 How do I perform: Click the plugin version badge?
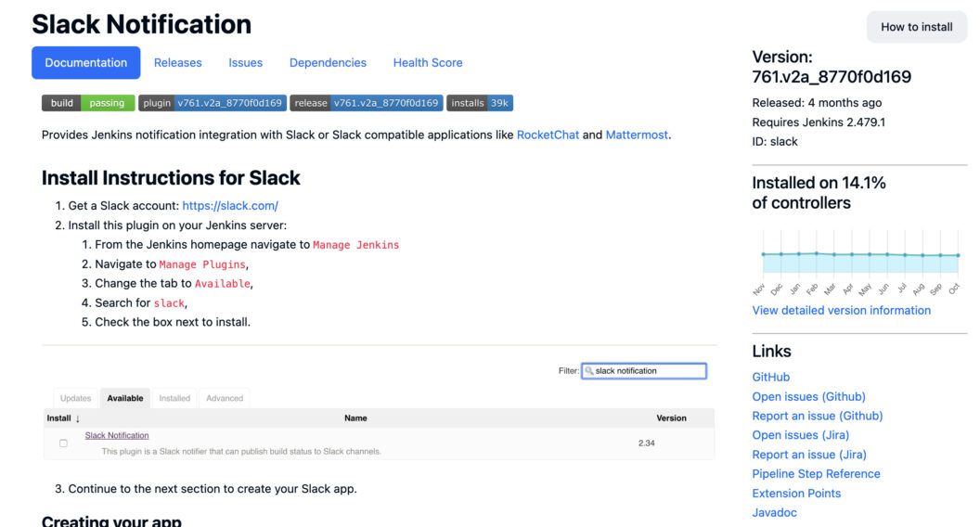tap(213, 103)
